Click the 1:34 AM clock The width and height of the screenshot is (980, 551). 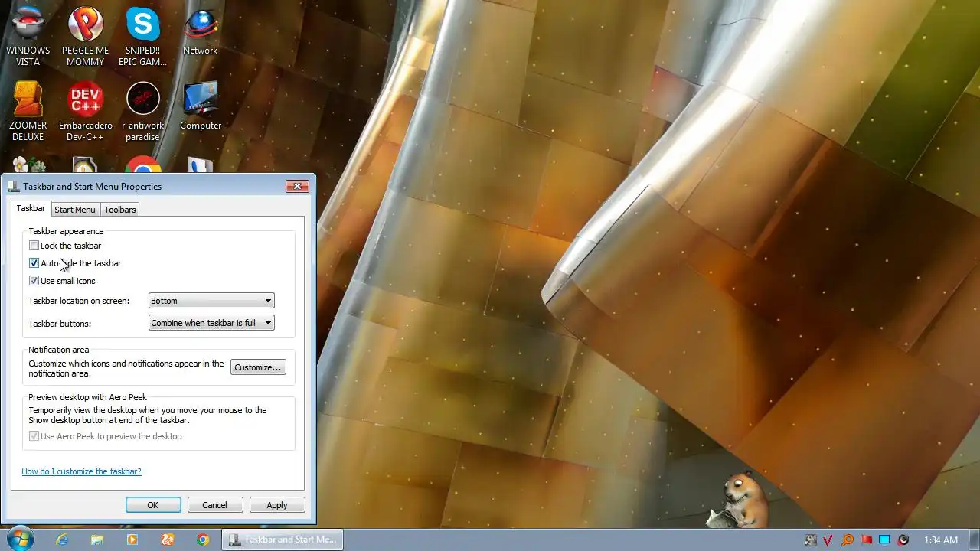point(940,540)
